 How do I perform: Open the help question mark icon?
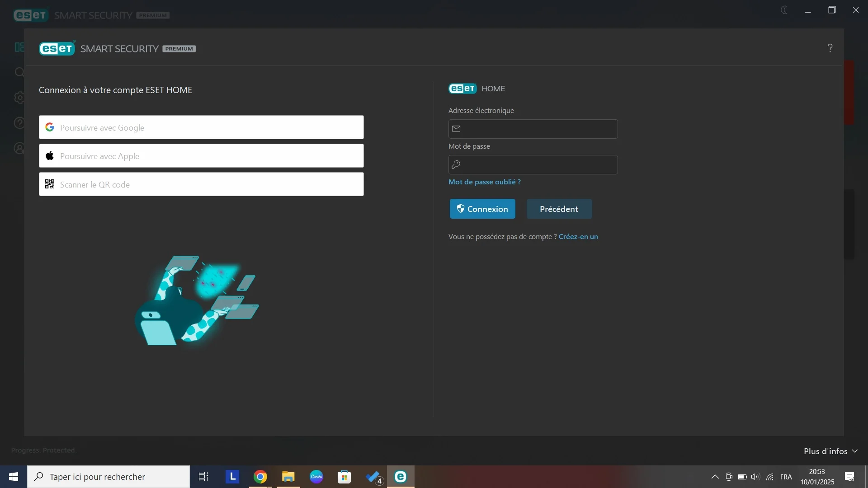pos(830,48)
